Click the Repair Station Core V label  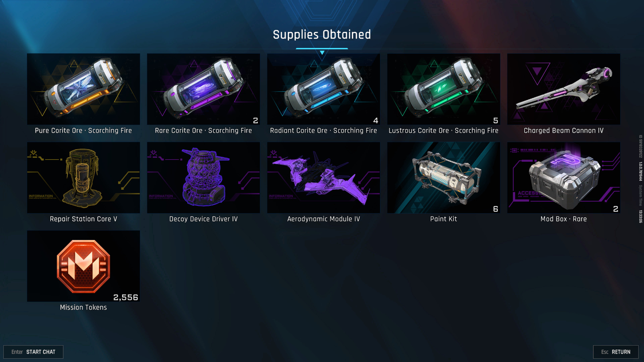84,219
